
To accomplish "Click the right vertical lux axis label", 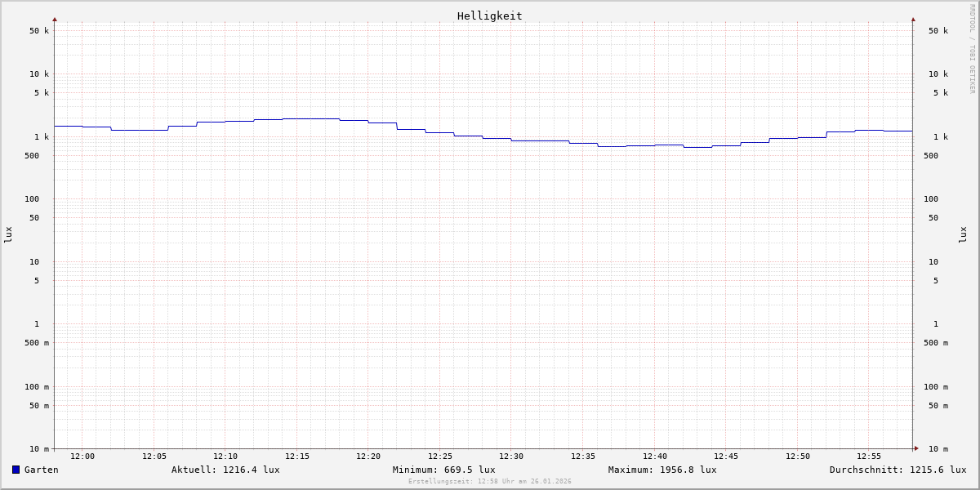I will [963, 234].
